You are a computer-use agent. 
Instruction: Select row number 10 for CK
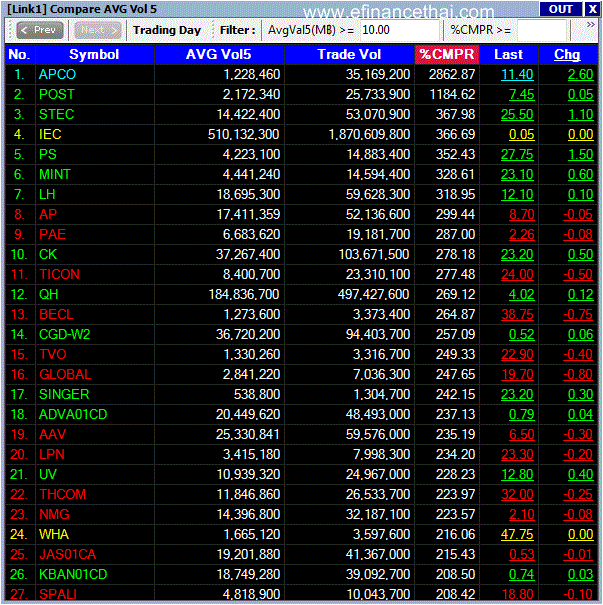[x=18, y=254]
